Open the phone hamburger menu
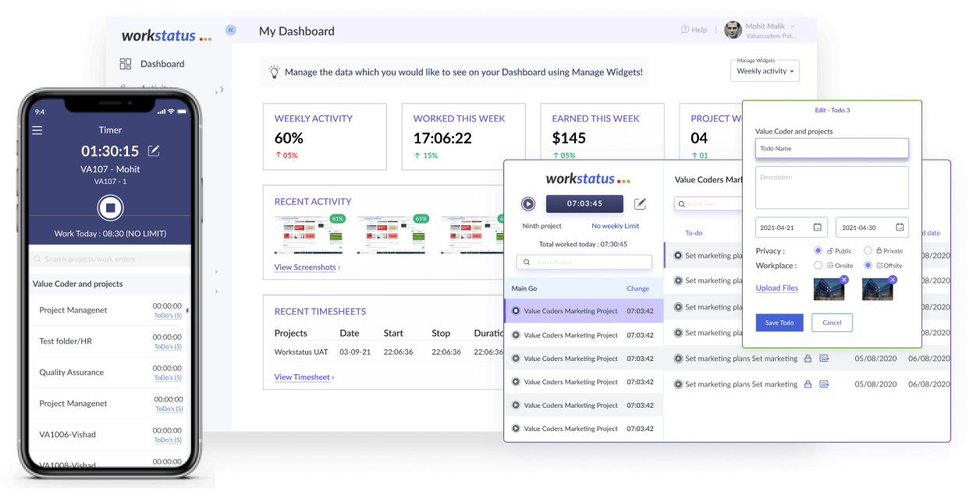Viewport: 980px width, 495px height. 37,130
